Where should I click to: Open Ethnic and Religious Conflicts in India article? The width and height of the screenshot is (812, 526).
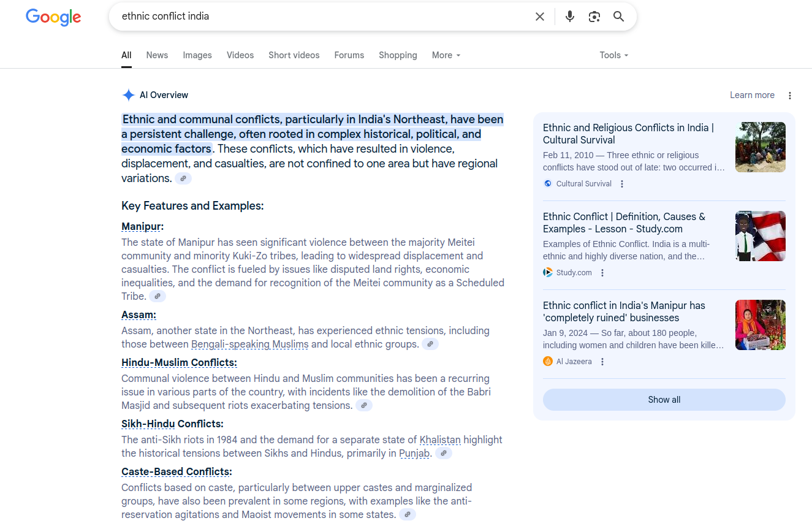[x=628, y=134]
